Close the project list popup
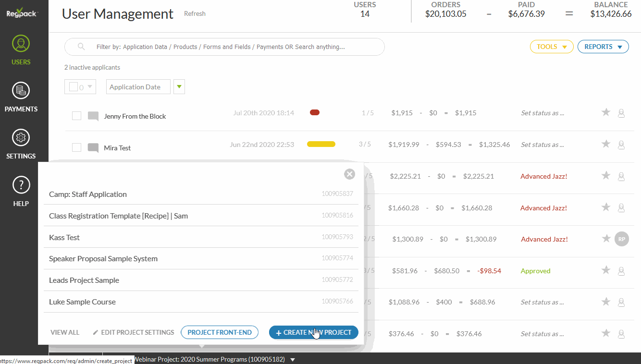 click(x=349, y=174)
